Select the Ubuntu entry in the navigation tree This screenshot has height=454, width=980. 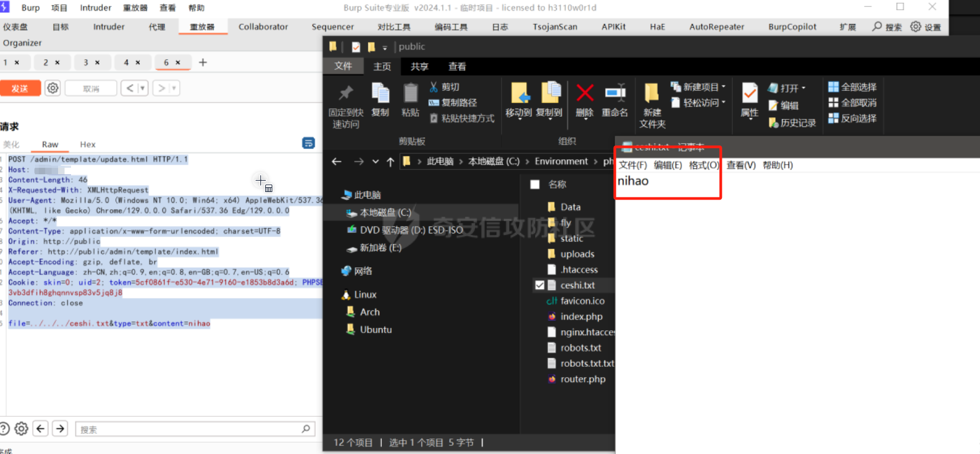coord(375,330)
